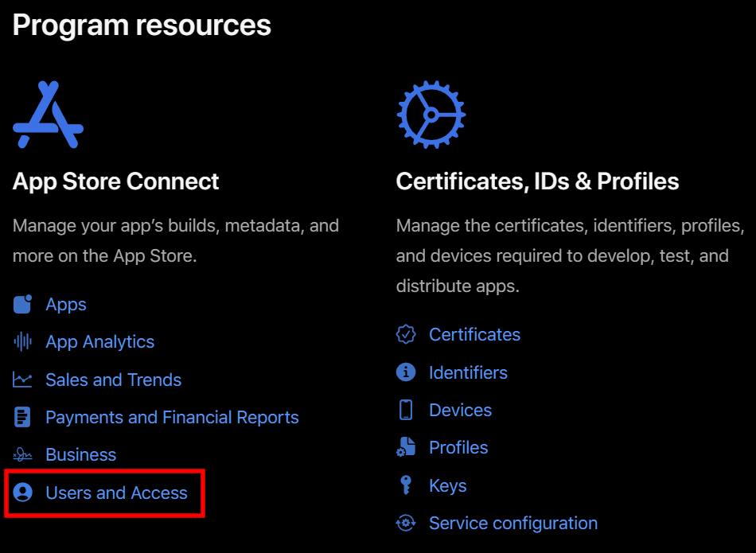Go to the Keys link
The image size is (756, 553).
pos(448,485)
